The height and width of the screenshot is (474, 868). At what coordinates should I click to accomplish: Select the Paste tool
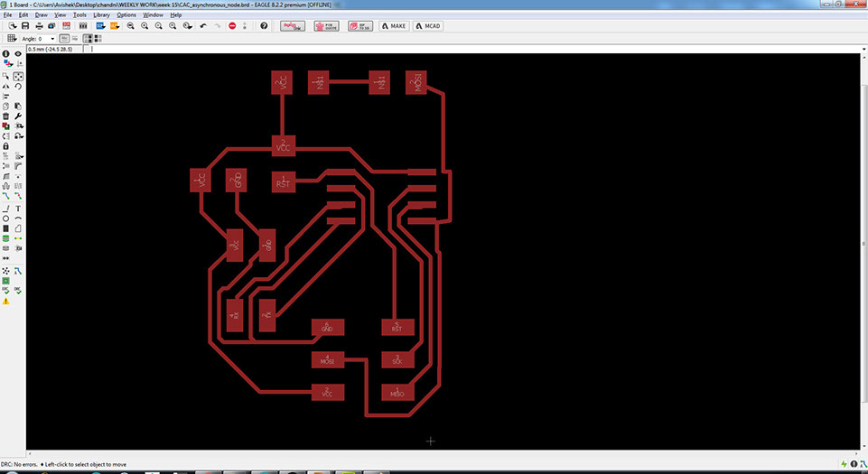point(18,107)
